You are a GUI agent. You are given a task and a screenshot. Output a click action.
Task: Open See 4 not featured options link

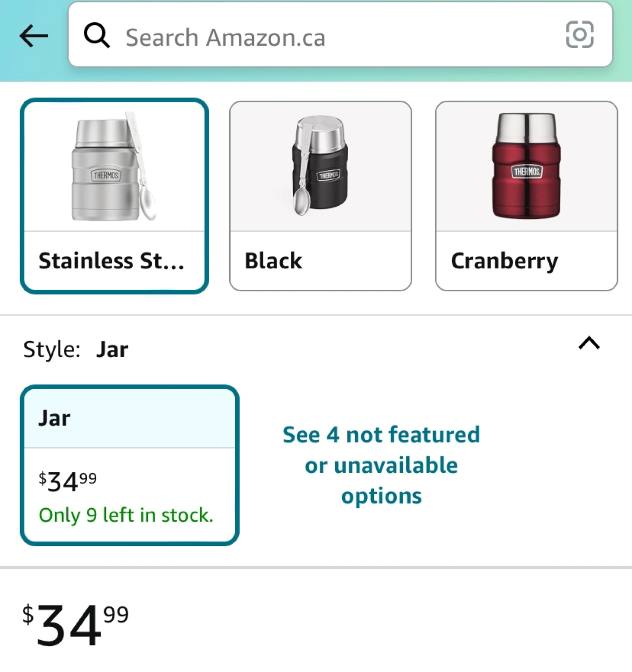(381, 465)
